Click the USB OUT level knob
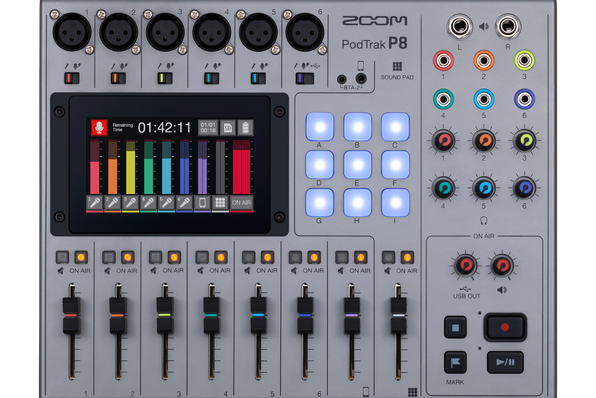 466,265
